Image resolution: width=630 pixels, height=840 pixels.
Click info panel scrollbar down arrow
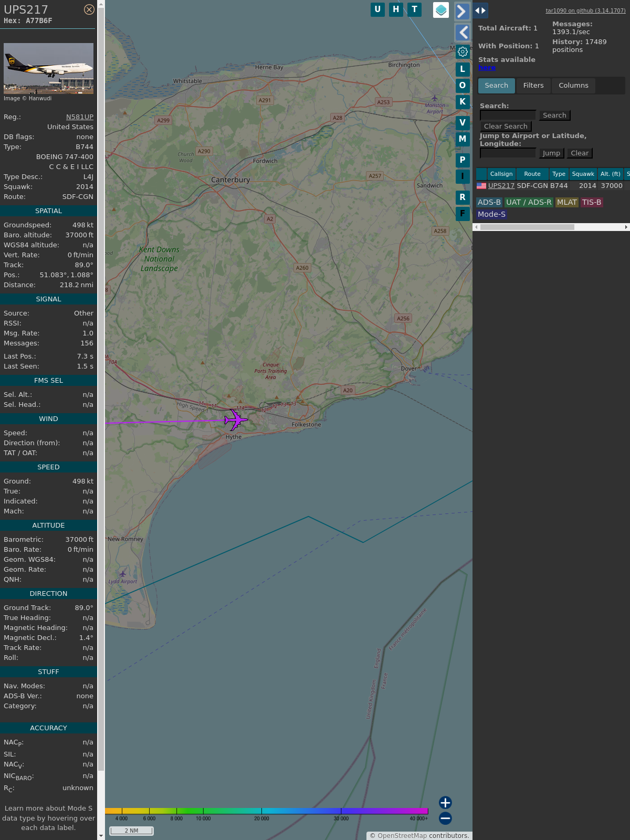[x=101, y=836]
